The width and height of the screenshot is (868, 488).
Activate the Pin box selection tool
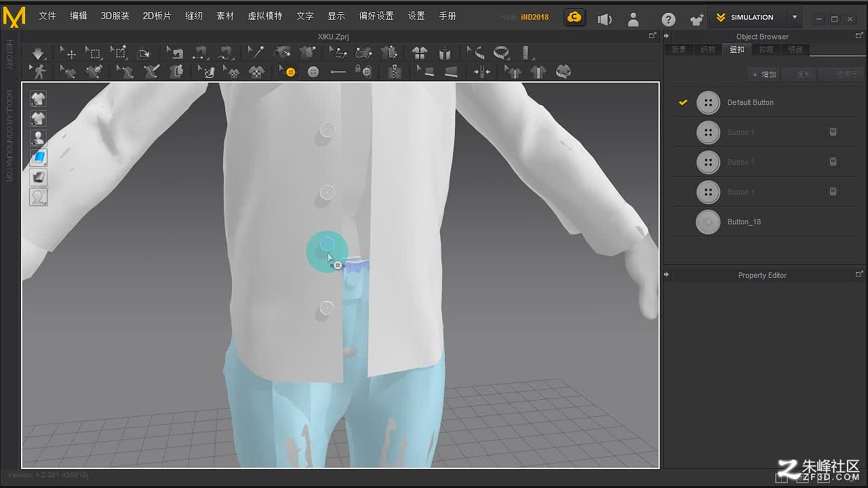pos(119,53)
